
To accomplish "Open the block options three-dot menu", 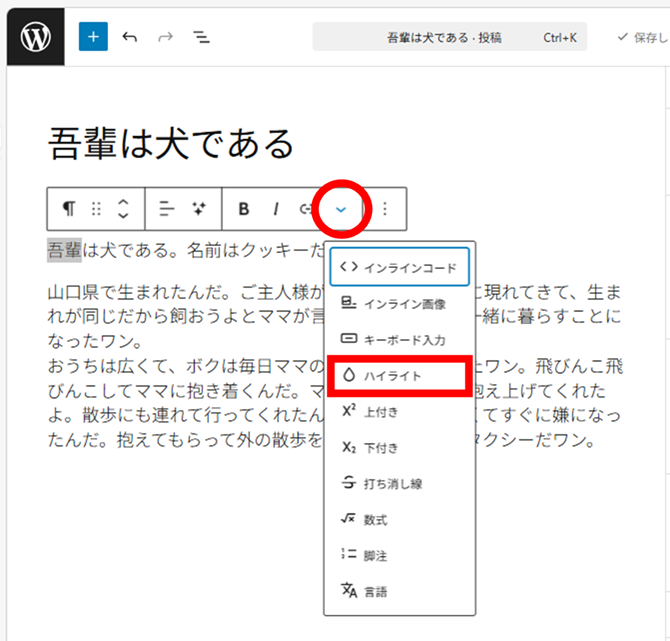I will pos(386,209).
